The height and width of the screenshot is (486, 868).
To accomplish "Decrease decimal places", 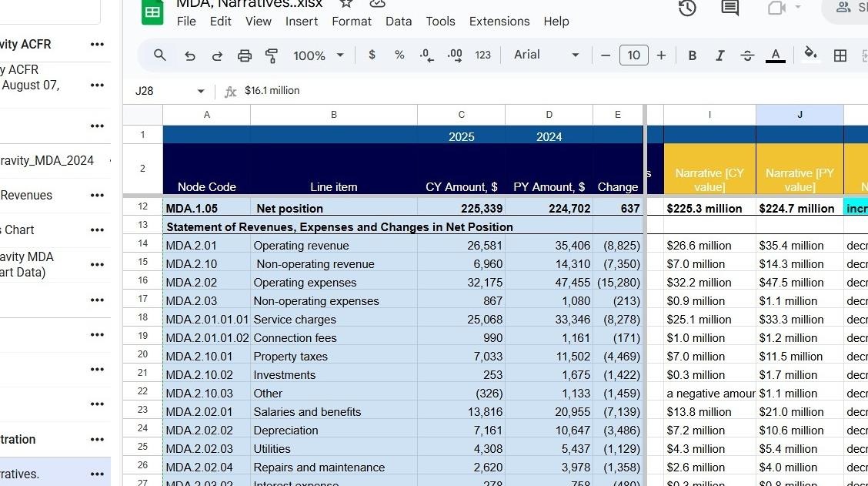I will pyautogui.click(x=426, y=55).
